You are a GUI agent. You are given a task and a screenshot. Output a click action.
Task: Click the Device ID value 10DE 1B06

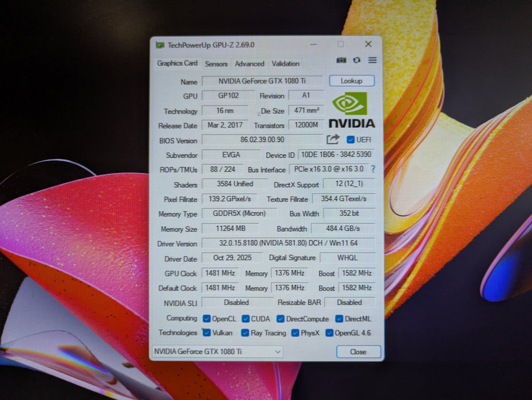coord(336,155)
